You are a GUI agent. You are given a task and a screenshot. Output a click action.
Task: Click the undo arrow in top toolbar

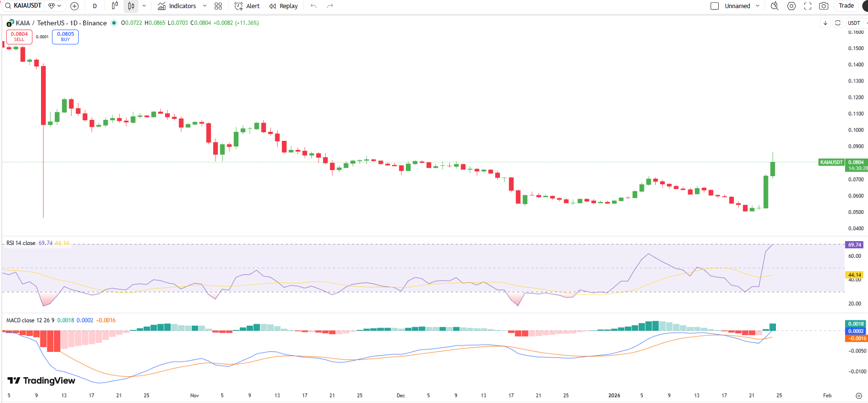tap(313, 6)
